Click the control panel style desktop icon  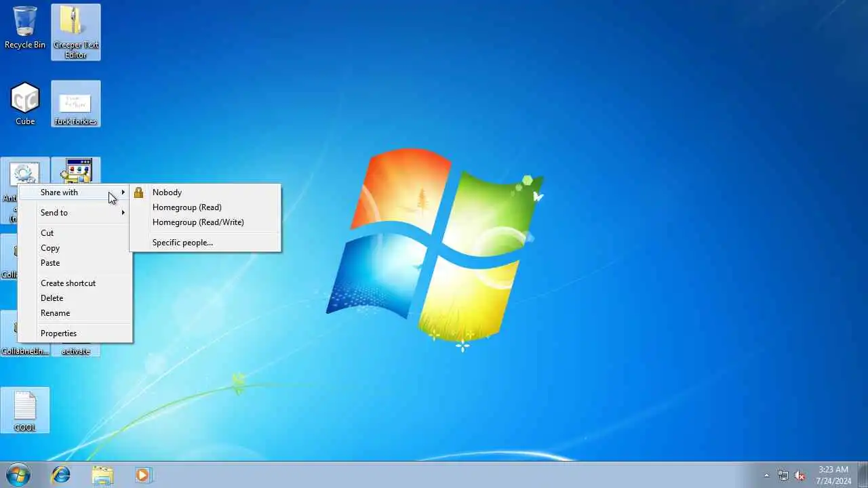click(x=76, y=171)
